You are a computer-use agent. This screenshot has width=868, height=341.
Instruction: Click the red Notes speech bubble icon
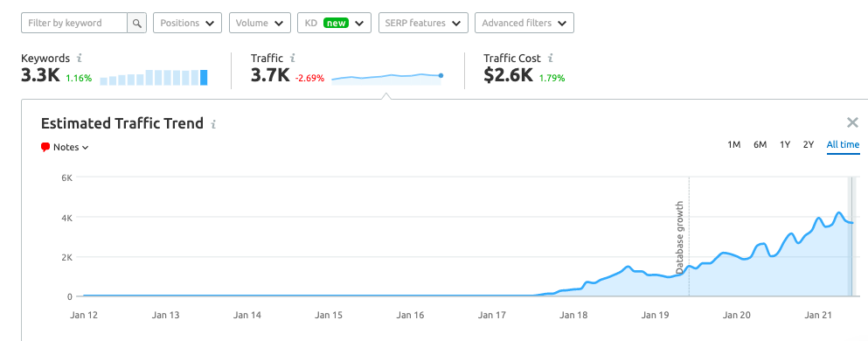click(x=45, y=147)
